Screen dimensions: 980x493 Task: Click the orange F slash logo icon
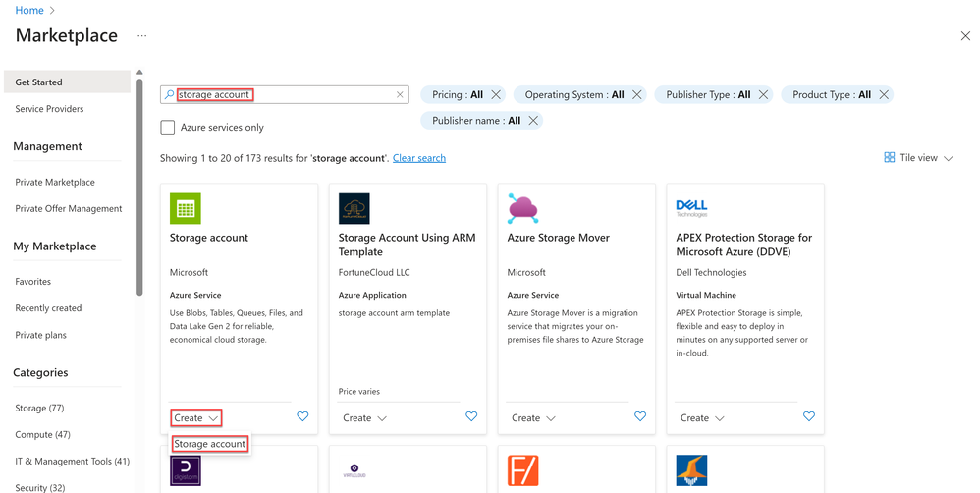tap(523, 470)
